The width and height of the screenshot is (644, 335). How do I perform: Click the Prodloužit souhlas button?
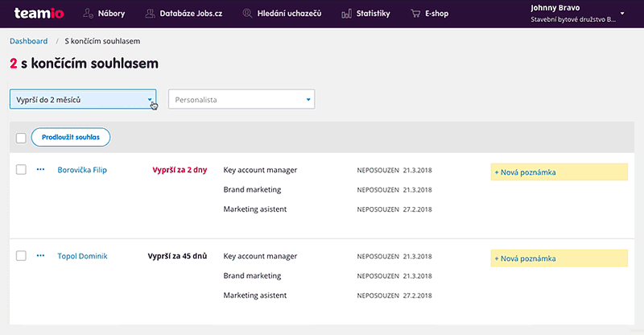click(x=71, y=137)
